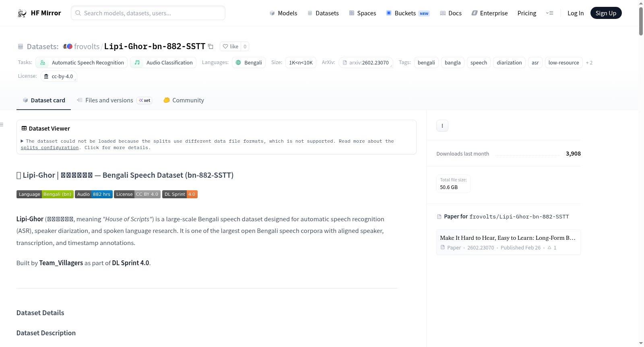Select the Automatic Speech Recognition task tag
644x347 pixels.
(82, 62)
